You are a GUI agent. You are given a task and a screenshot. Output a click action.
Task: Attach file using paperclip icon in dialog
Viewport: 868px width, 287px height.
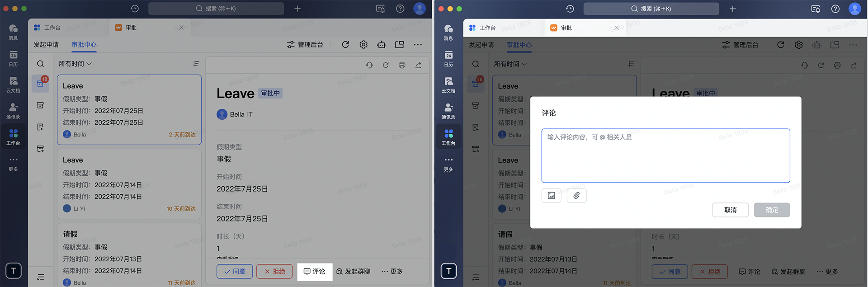576,195
